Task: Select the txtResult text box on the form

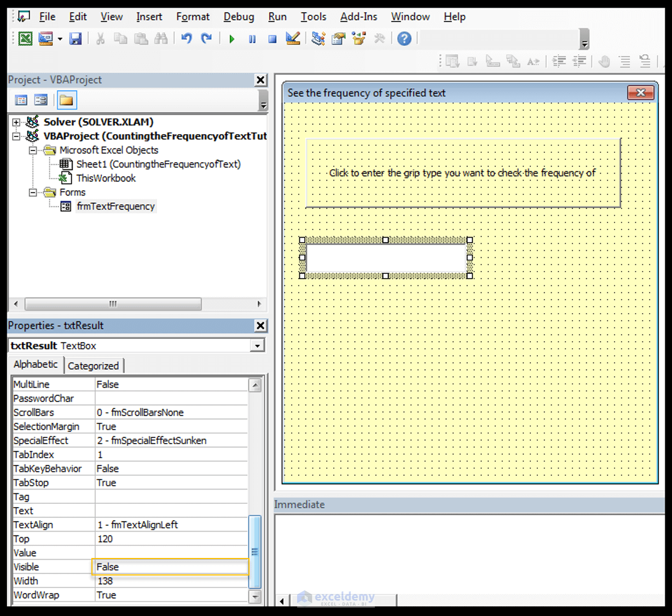Action: point(386,258)
